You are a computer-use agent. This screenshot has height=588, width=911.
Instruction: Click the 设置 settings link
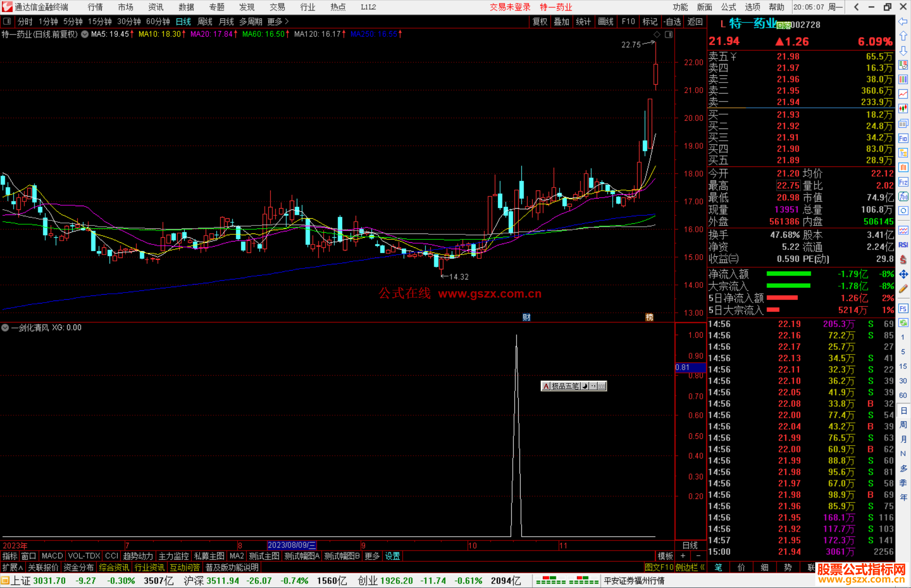pyautogui.click(x=392, y=556)
